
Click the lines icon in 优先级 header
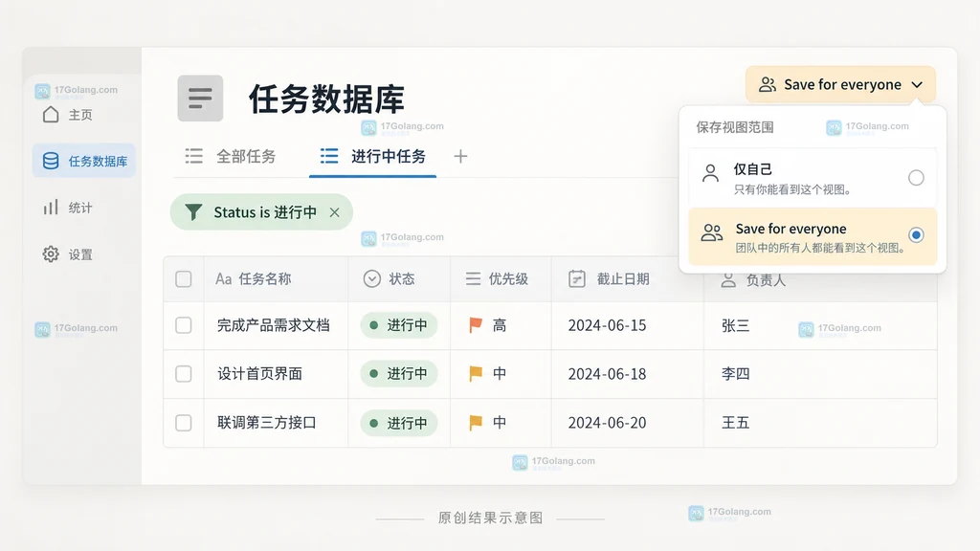473,278
